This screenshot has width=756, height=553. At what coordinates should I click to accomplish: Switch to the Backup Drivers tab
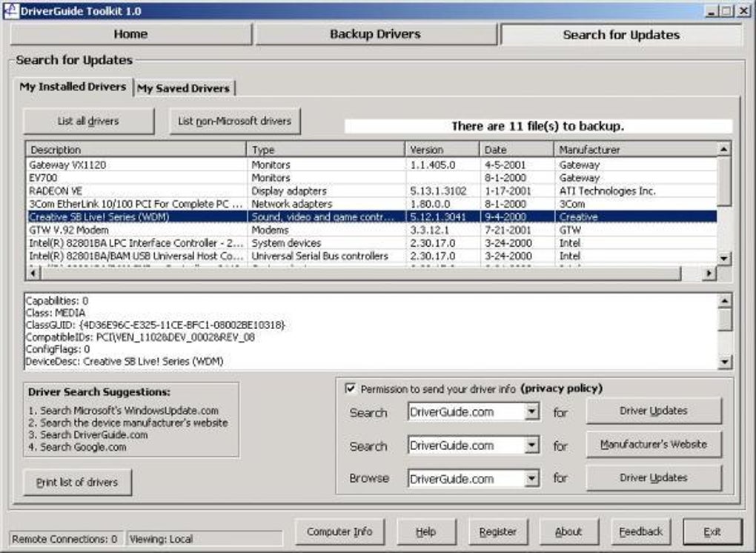tap(376, 34)
